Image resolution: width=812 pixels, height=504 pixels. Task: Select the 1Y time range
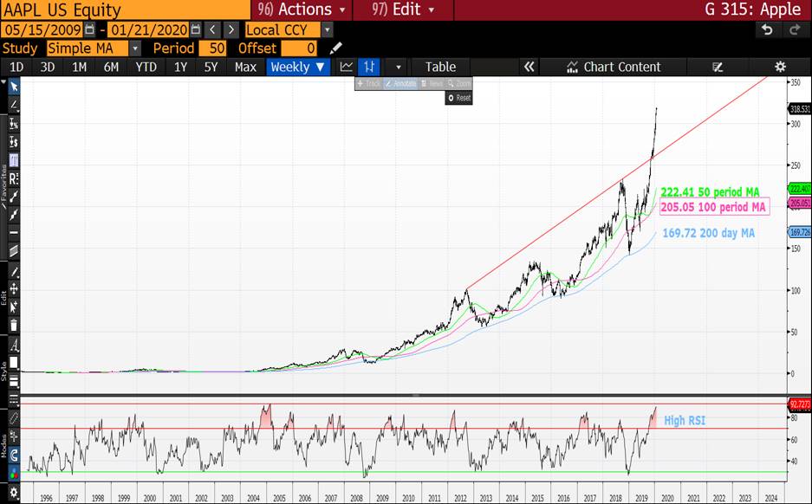179,67
